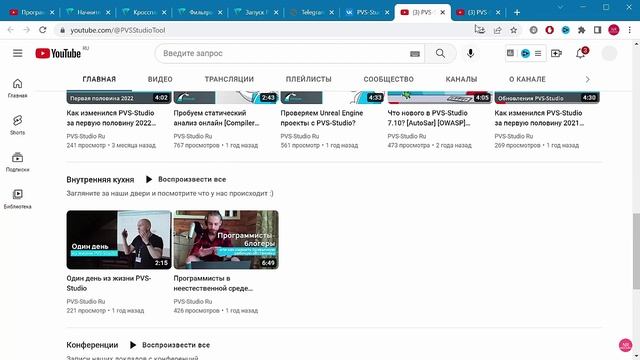
Task: Open the Конференции playlist title
Action: coord(92,345)
